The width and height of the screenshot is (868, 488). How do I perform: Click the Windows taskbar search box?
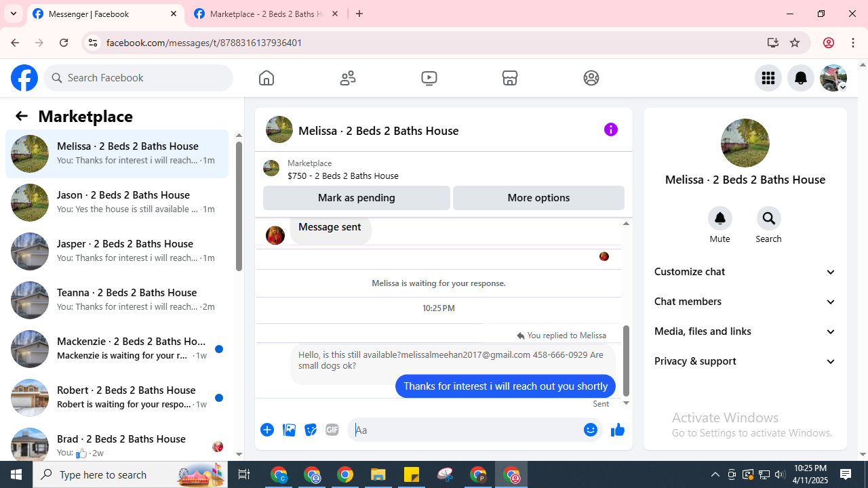point(130,474)
